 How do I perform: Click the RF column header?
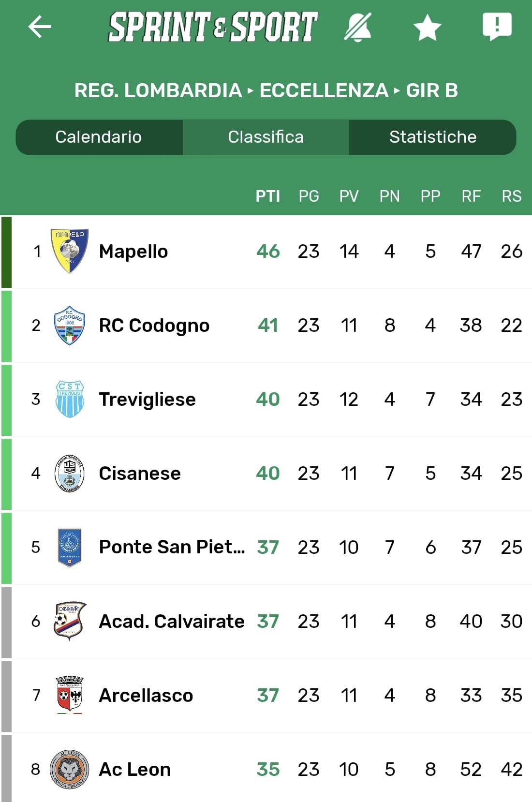coord(471,196)
